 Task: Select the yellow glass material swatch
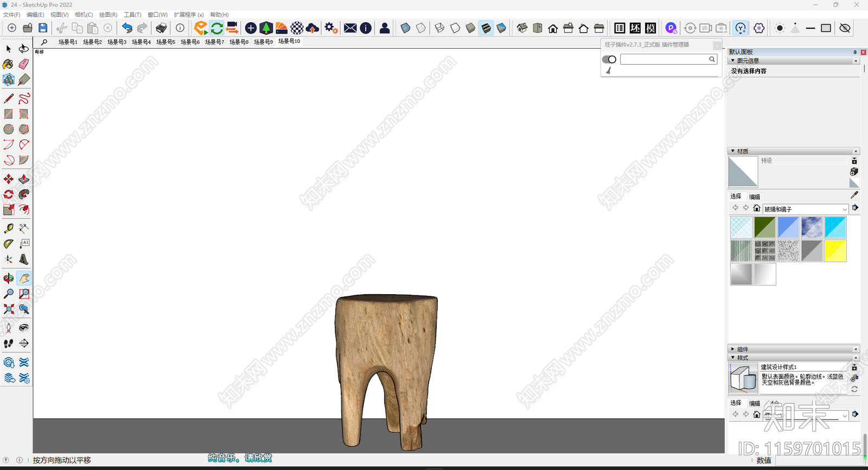835,251
